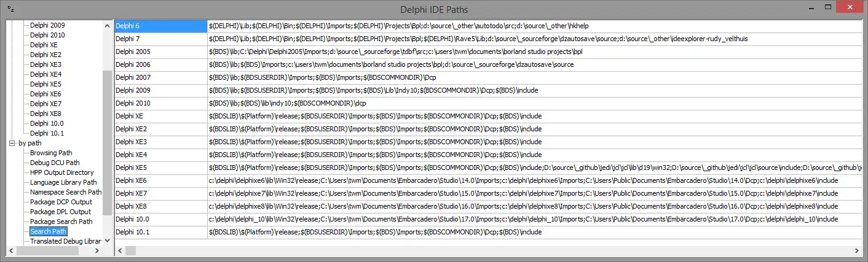The width and height of the screenshot is (868, 262).
Task: Click the tree horizontal scroll left arrow
Action: pyautogui.click(x=10, y=251)
